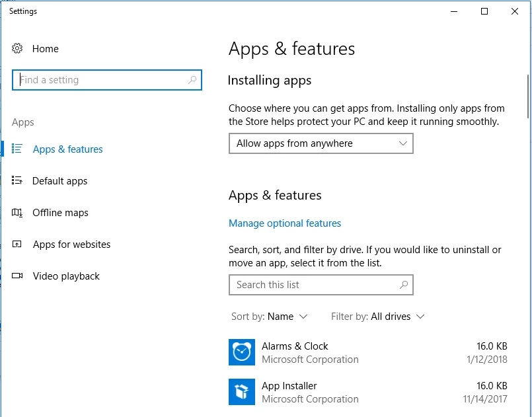Focus the Find a setting search box
The width and height of the screenshot is (532, 417).
point(99,80)
